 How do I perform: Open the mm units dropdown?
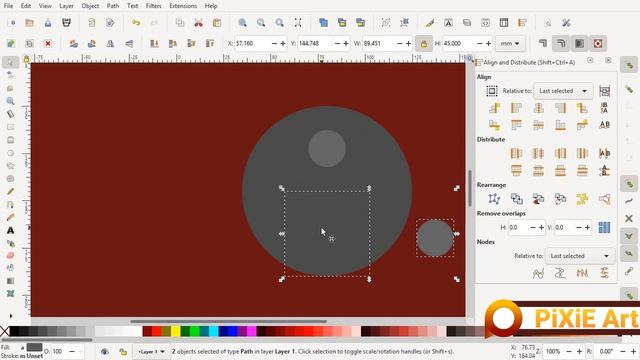pos(510,43)
